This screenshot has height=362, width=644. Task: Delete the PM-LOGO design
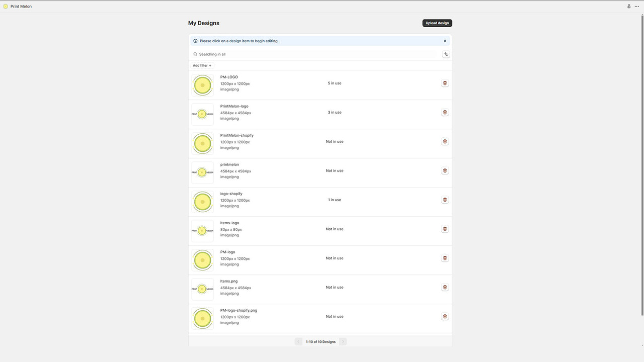click(445, 82)
